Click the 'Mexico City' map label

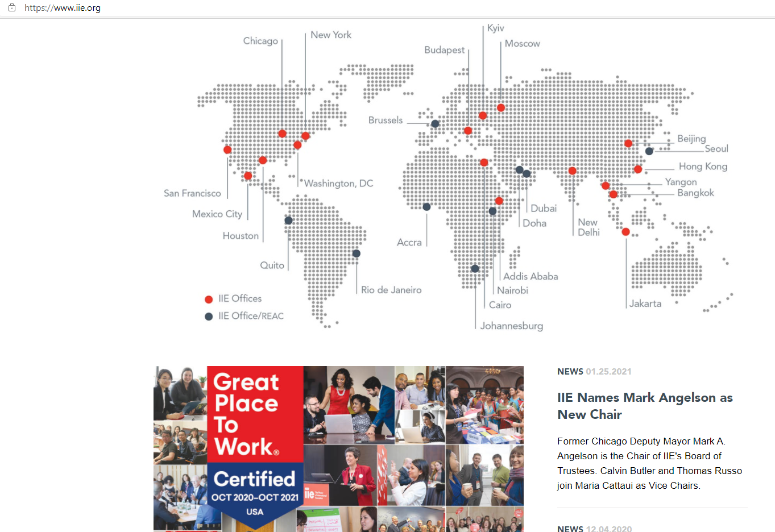click(x=217, y=214)
